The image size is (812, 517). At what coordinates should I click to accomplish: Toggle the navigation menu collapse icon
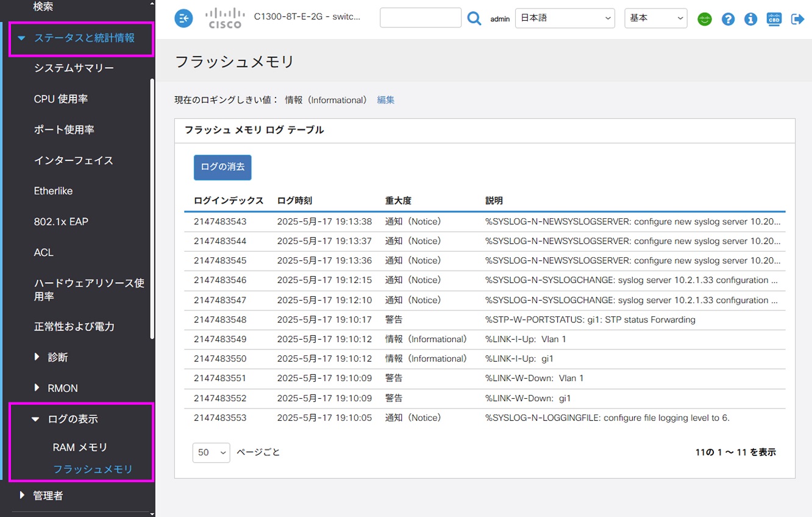[183, 18]
